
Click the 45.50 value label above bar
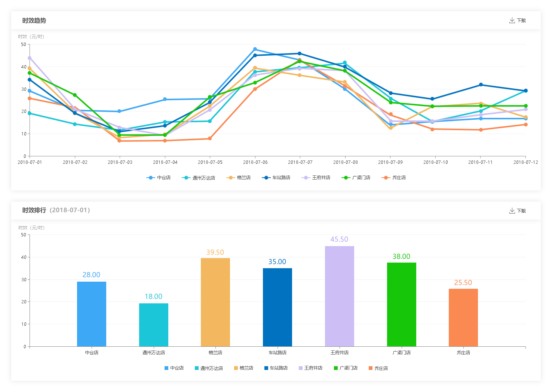click(x=339, y=239)
